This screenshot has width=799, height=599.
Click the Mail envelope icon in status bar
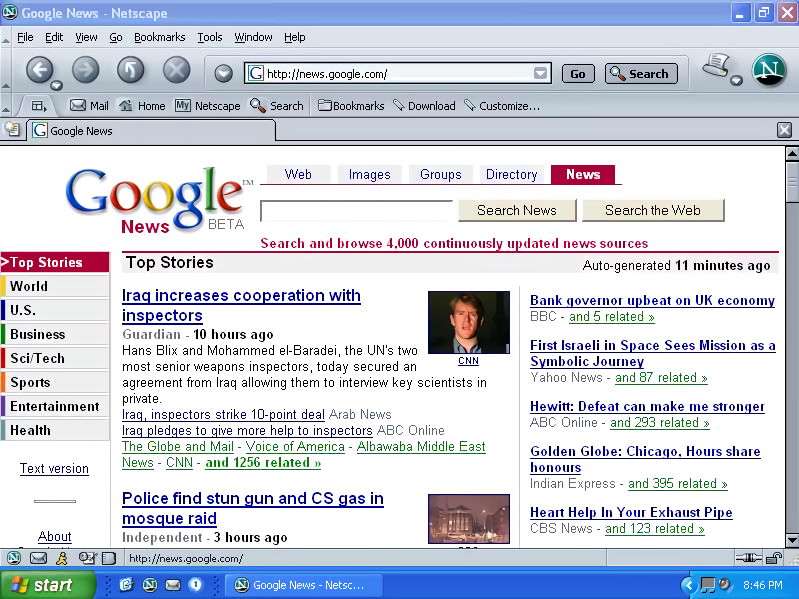[38, 558]
